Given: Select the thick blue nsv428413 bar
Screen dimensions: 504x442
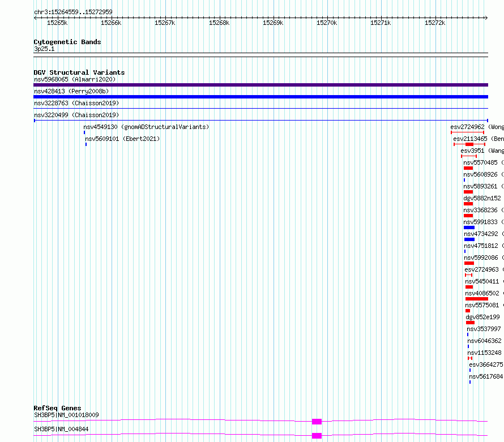Looking at the screenshot, I should click(260, 97).
